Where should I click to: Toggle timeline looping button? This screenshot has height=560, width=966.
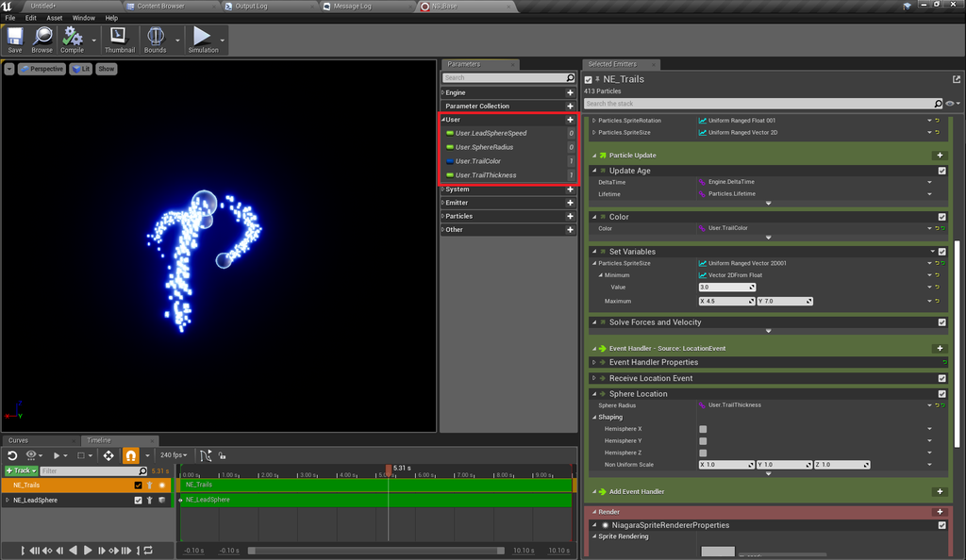(148, 551)
